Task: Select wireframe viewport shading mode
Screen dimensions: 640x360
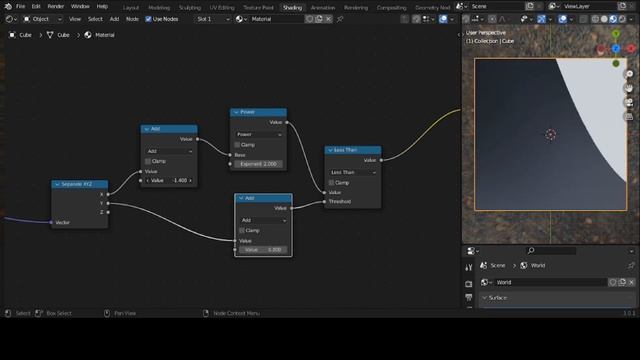Action: 595,19
